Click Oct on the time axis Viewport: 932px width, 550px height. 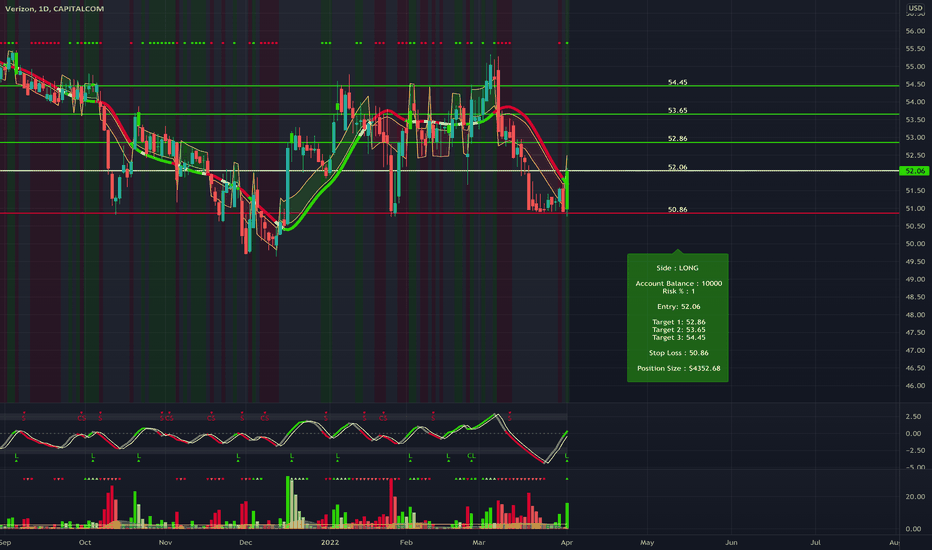coord(85,542)
